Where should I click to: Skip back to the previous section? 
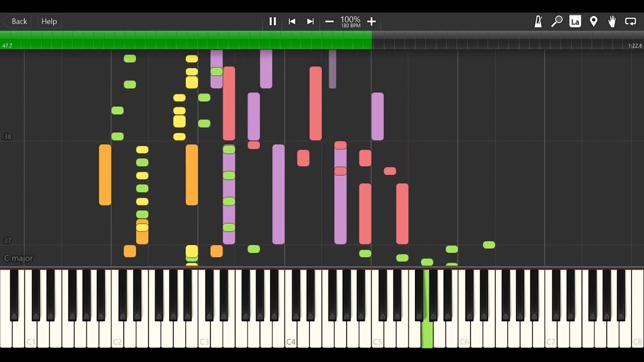(292, 21)
